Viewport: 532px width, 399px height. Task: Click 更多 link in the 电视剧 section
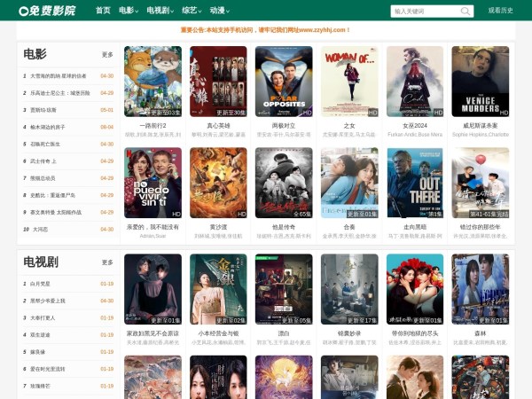click(107, 262)
